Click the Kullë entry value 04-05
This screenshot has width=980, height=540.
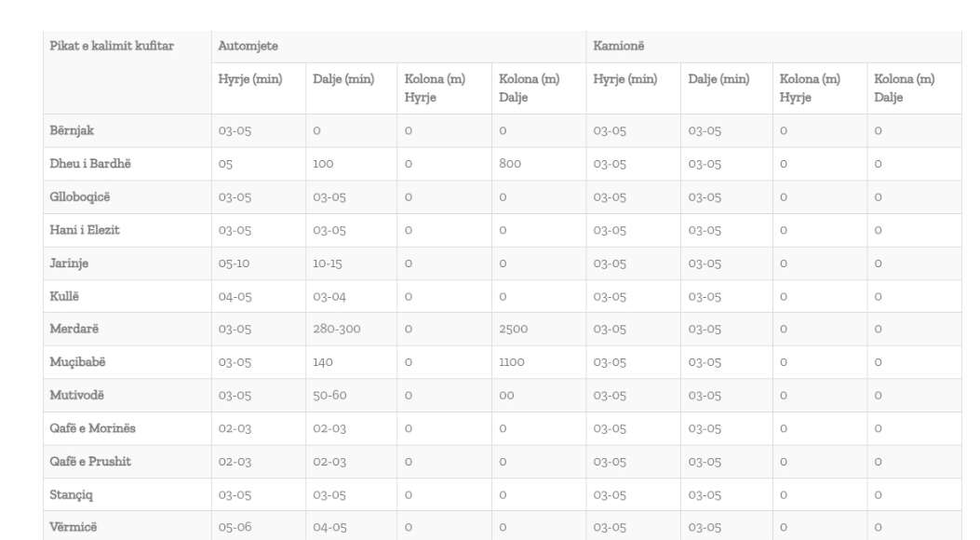[x=235, y=296]
